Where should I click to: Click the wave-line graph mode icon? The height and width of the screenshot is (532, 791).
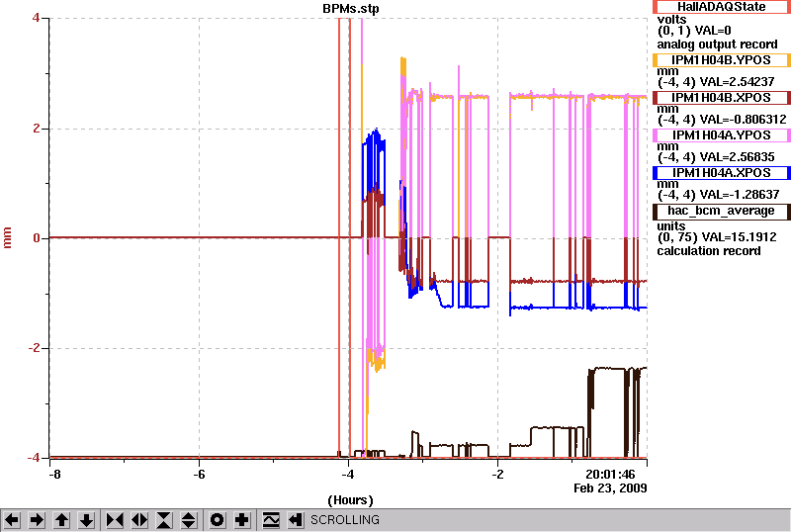tap(271, 520)
